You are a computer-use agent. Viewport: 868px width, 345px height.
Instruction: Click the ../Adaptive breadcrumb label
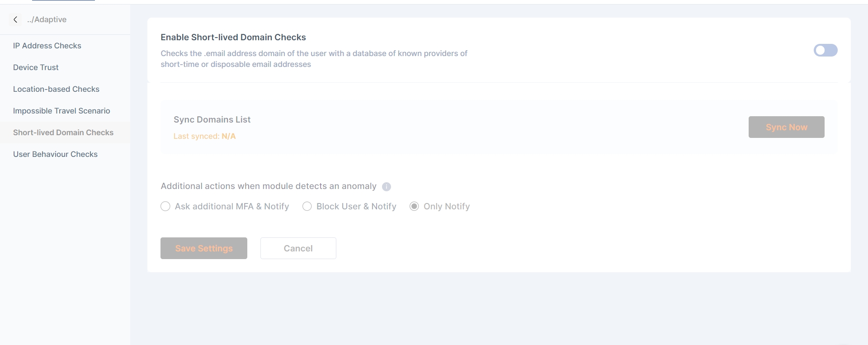47,19
